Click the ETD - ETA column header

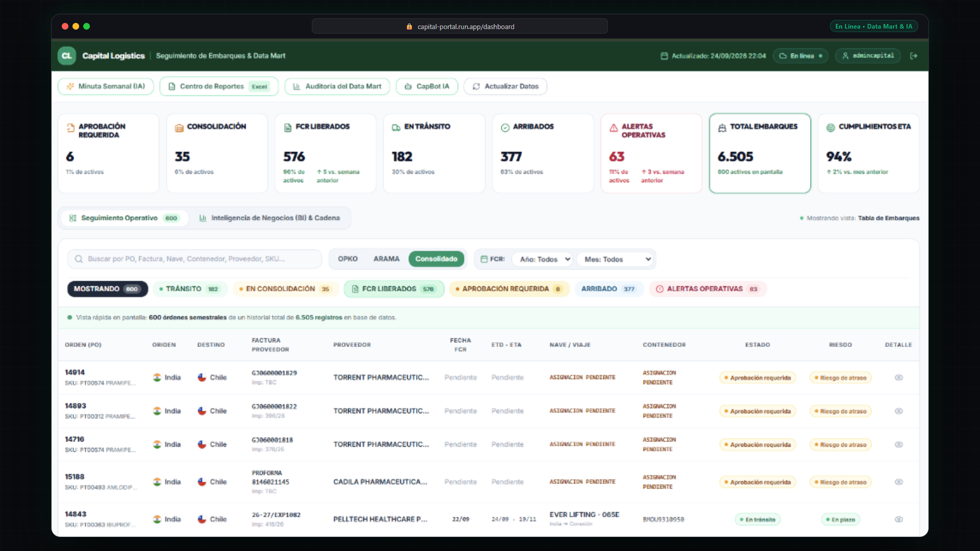tap(506, 345)
